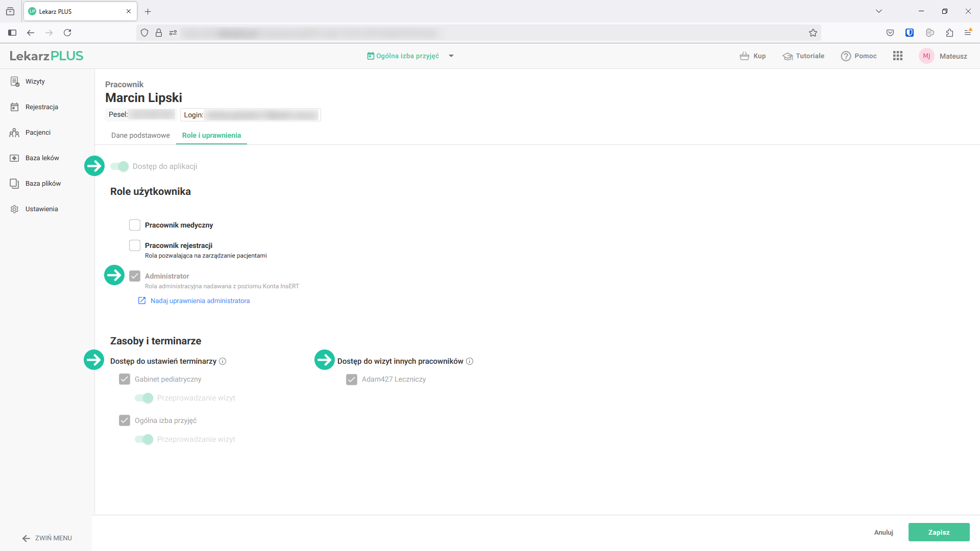
Task: Open the Baza leków section
Action: pyautogui.click(x=42, y=158)
